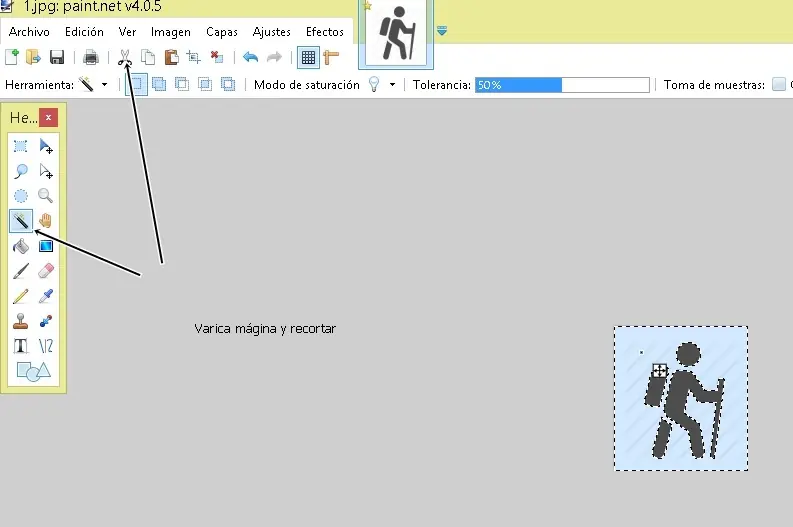Open the Modo de saturación dropdown arrow
This screenshot has height=527, width=793.
pyautogui.click(x=392, y=84)
